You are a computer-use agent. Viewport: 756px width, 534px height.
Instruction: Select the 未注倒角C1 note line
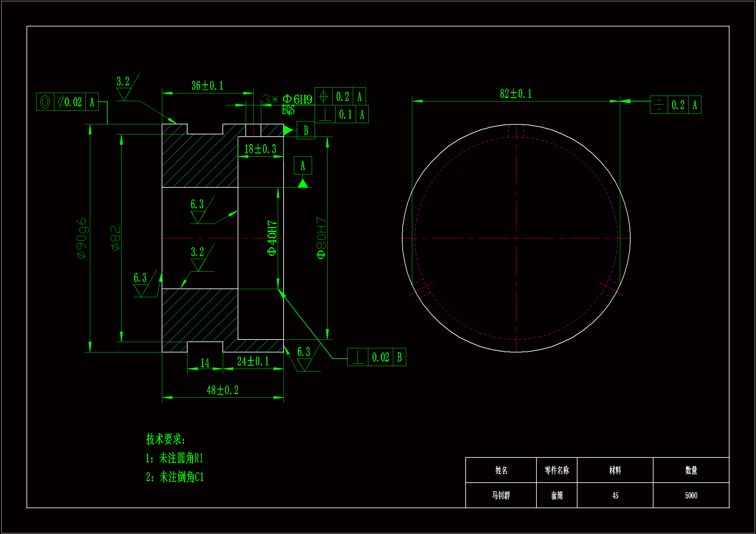[x=175, y=477]
